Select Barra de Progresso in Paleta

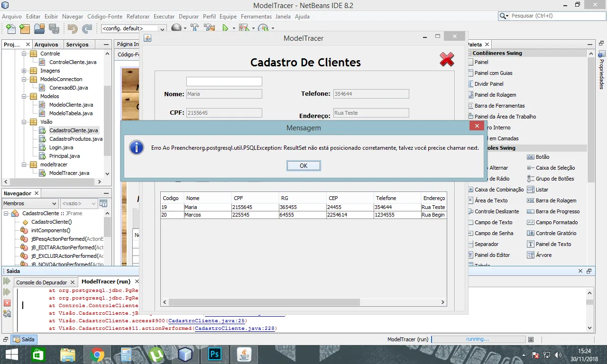(553, 211)
